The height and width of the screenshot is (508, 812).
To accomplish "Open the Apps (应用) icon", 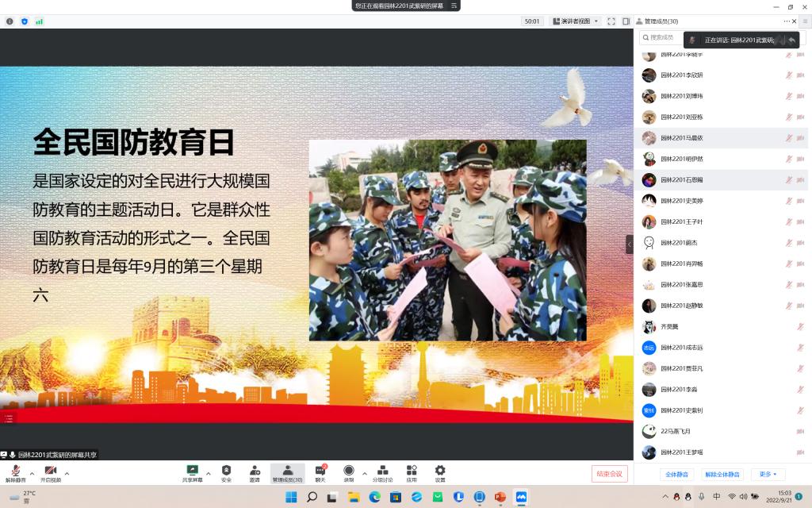I will (x=412, y=473).
